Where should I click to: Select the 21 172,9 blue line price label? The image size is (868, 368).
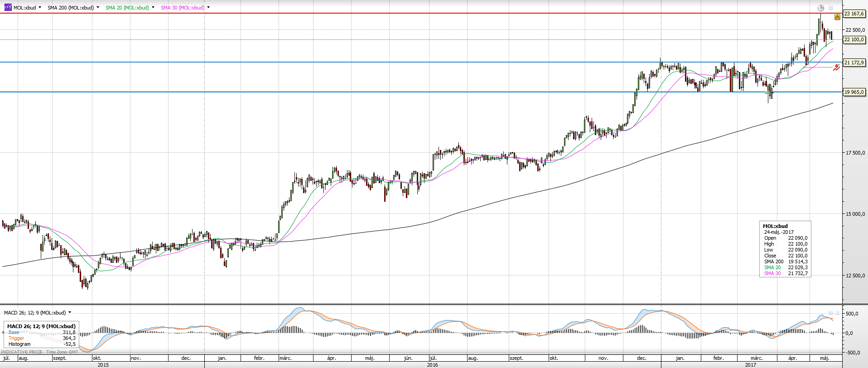(x=854, y=63)
